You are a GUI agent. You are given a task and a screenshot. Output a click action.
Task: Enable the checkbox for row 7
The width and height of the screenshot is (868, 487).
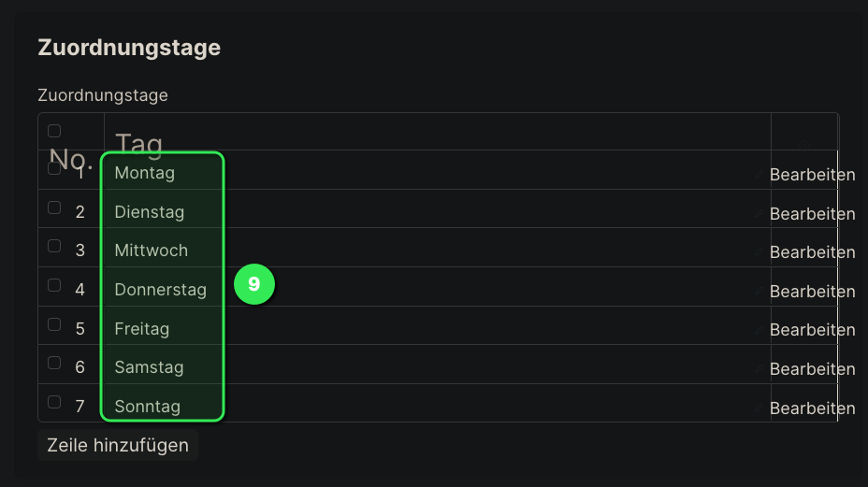point(54,402)
